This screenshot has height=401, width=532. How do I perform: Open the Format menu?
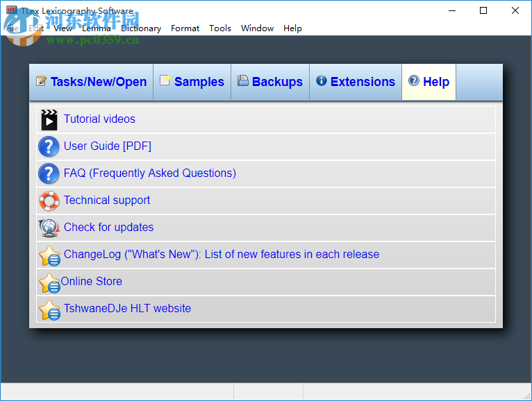[x=185, y=28]
